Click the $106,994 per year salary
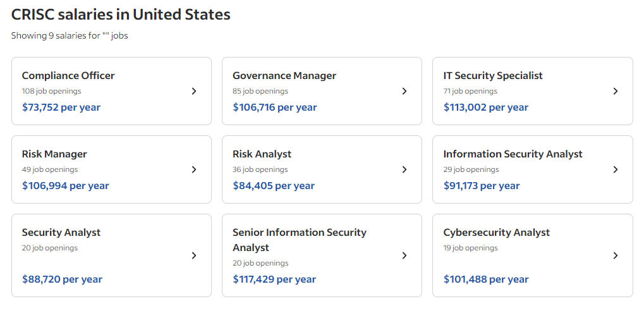This screenshot has width=644, height=313. (65, 186)
